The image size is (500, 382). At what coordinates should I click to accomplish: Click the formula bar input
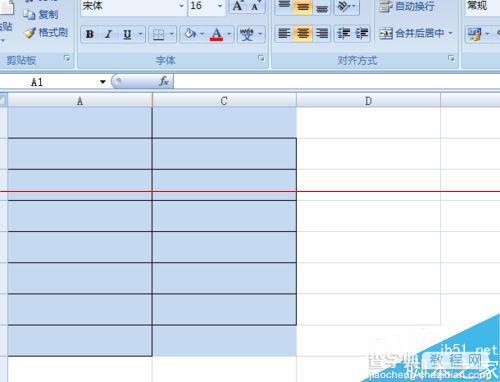[337, 81]
